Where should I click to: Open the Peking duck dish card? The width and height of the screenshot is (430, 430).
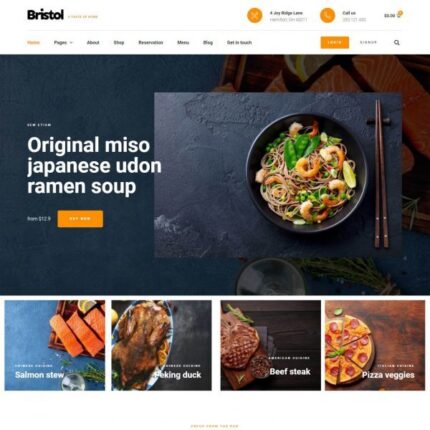point(161,345)
